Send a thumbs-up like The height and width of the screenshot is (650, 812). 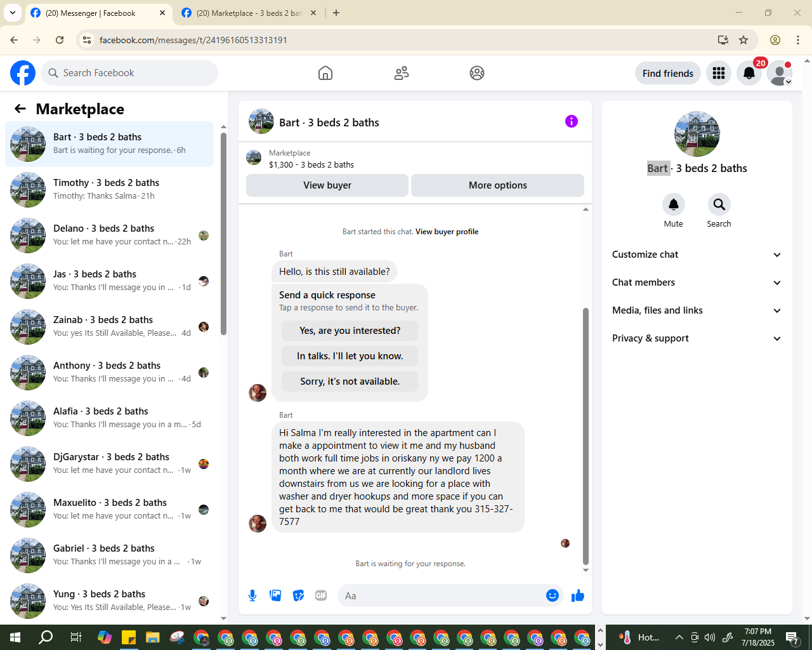(578, 595)
